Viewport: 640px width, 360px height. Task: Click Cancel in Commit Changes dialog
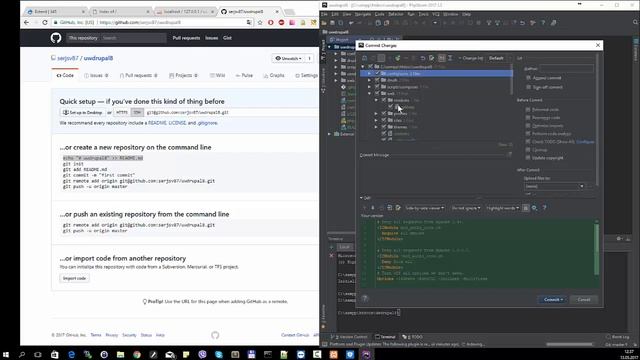click(x=584, y=300)
